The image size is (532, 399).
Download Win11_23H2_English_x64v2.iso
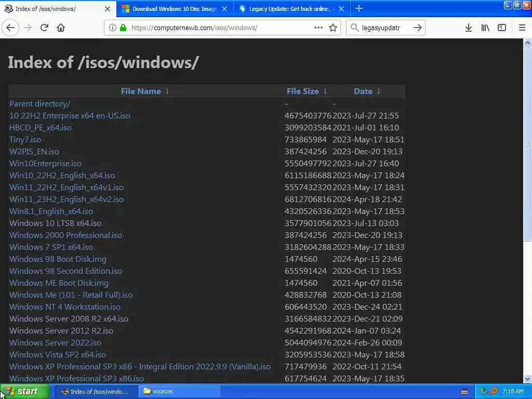pyautogui.click(x=66, y=199)
